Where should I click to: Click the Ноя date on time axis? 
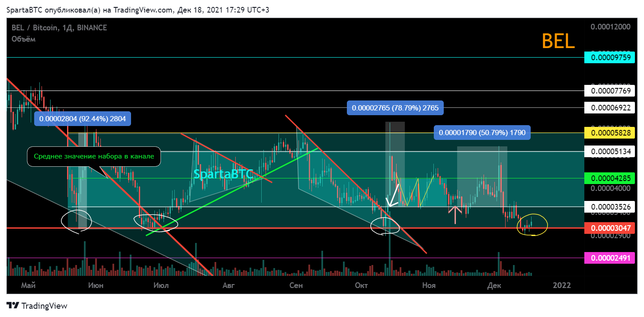pyautogui.click(x=429, y=285)
